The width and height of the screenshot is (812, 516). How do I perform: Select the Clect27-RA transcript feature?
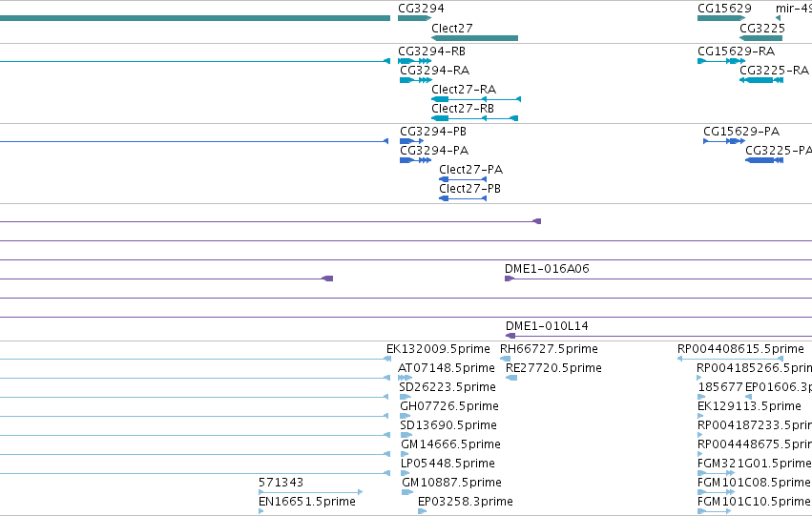[476, 99]
